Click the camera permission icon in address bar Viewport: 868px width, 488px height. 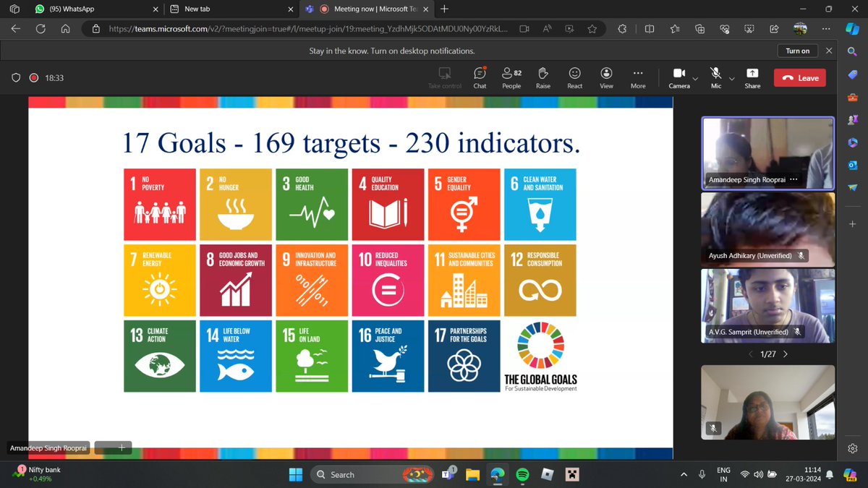[524, 29]
